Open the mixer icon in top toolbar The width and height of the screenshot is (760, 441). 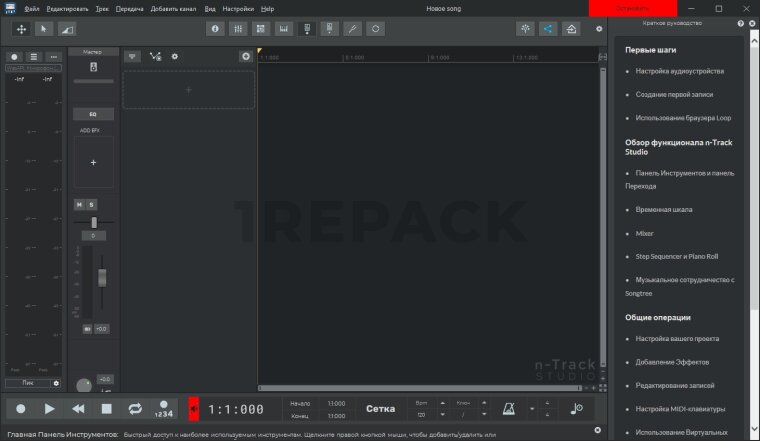[238, 29]
